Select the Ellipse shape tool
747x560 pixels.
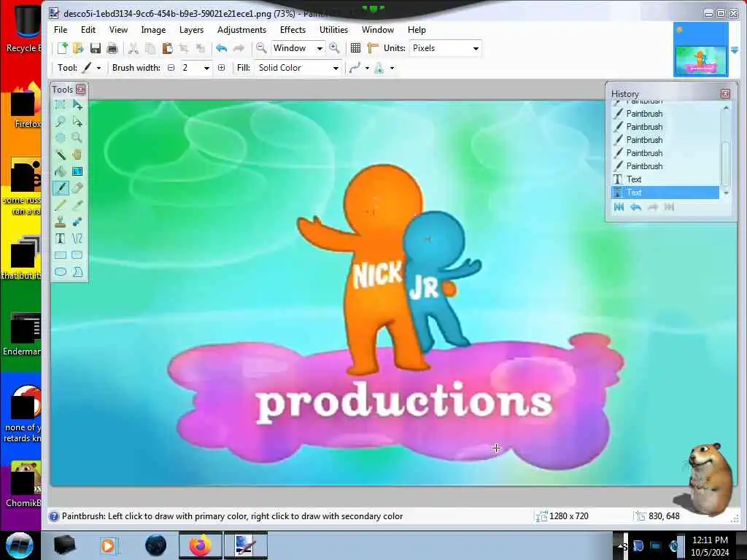pyautogui.click(x=61, y=272)
